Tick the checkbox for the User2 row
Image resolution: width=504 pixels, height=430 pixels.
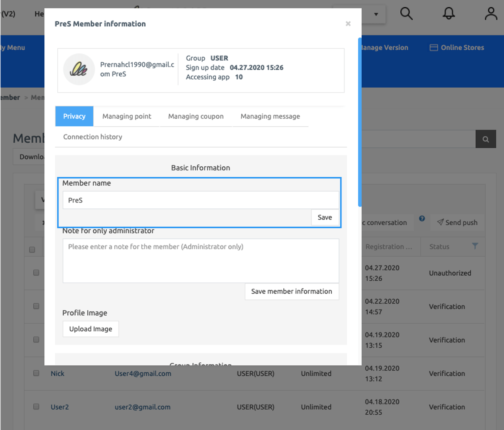point(36,407)
